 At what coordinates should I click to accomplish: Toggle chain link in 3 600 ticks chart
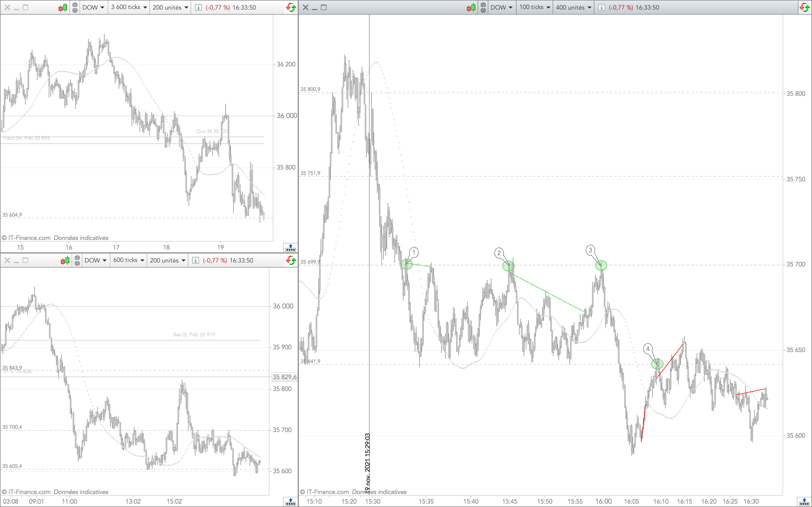(x=75, y=7)
